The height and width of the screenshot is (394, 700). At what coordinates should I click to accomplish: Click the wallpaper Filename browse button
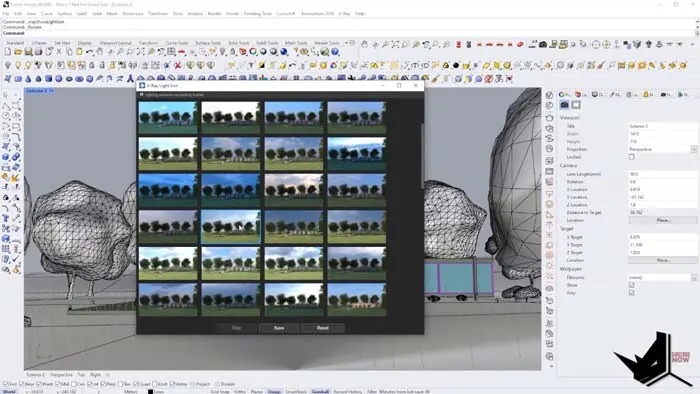pos(694,278)
